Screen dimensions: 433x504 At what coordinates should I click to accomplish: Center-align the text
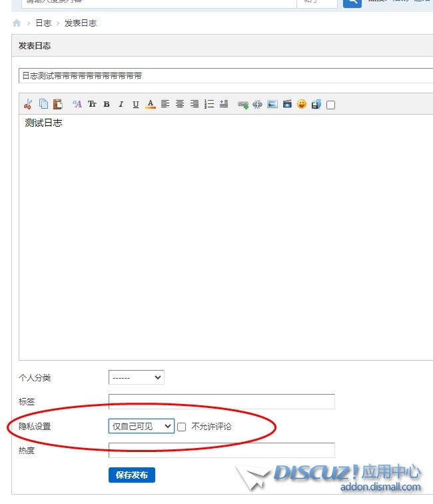[180, 104]
